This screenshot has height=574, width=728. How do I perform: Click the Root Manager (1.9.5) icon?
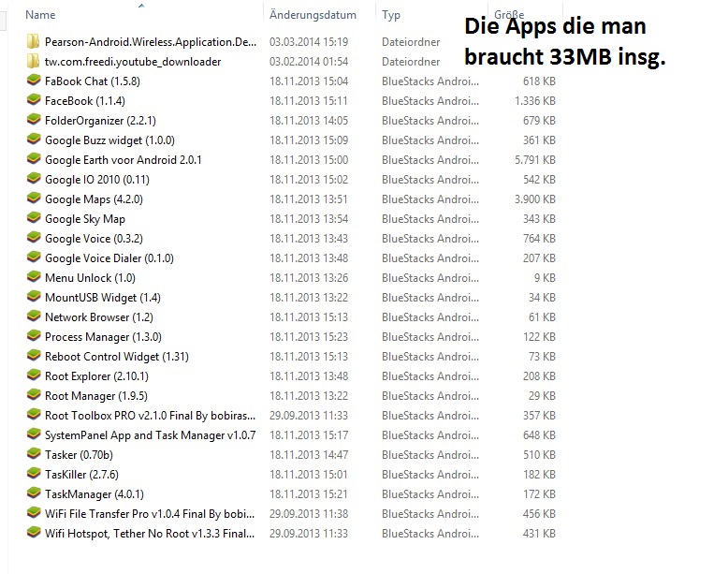coord(34,395)
